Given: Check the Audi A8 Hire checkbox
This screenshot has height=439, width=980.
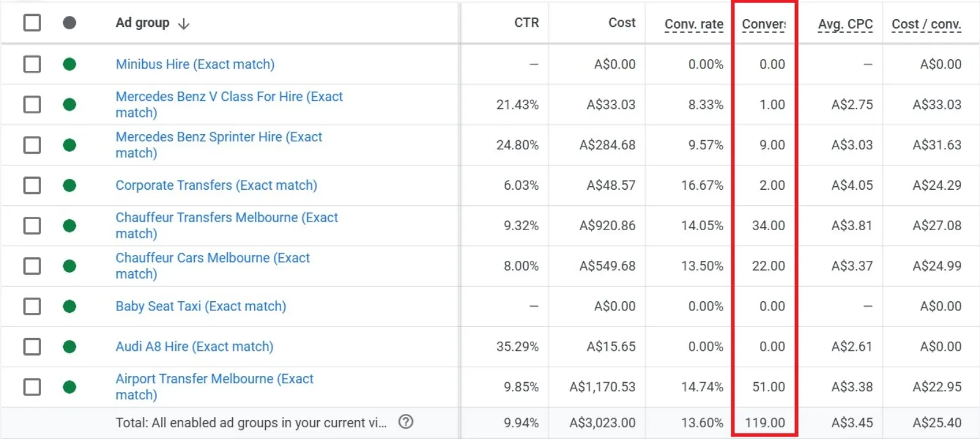Looking at the screenshot, I should (x=32, y=347).
